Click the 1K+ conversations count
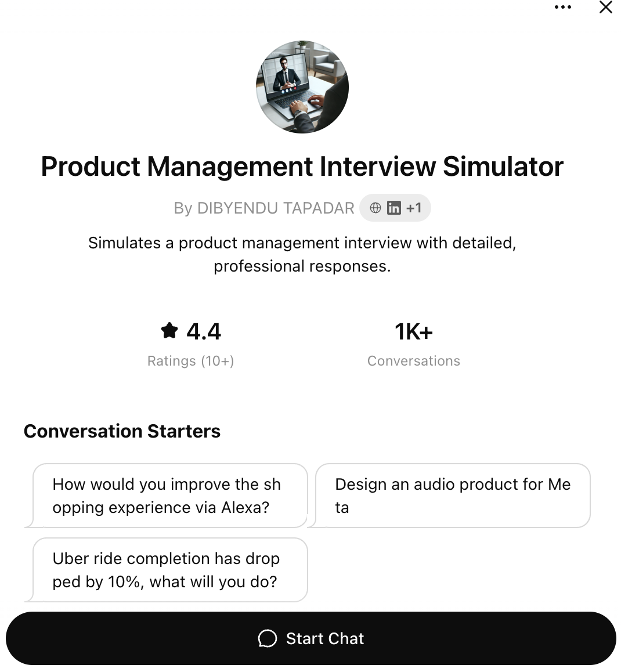The image size is (621, 672). tap(413, 332)
